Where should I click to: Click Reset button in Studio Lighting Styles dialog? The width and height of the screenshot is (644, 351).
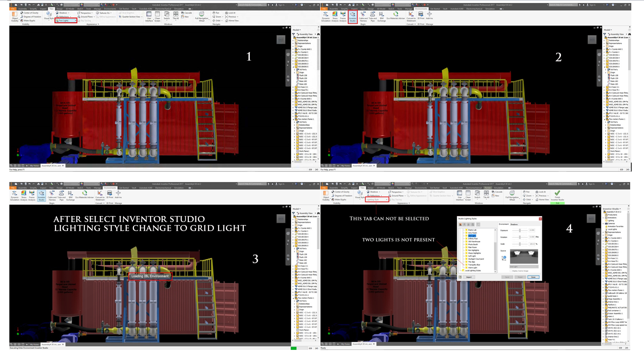[x=520, y=277]
